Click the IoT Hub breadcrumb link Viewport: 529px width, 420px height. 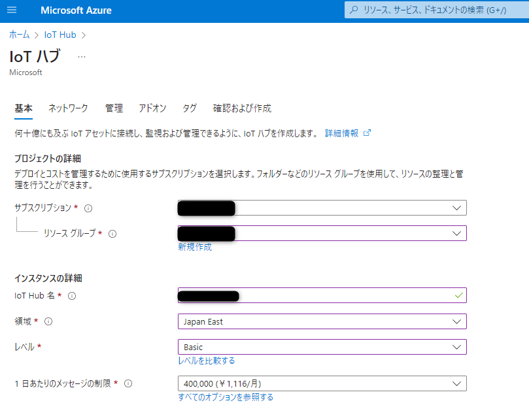click(x=60, y=35)
